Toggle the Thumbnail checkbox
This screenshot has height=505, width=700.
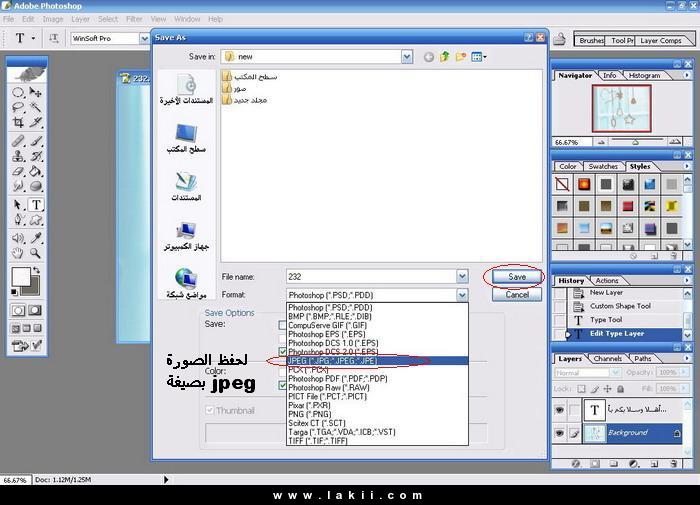(209, 410)
